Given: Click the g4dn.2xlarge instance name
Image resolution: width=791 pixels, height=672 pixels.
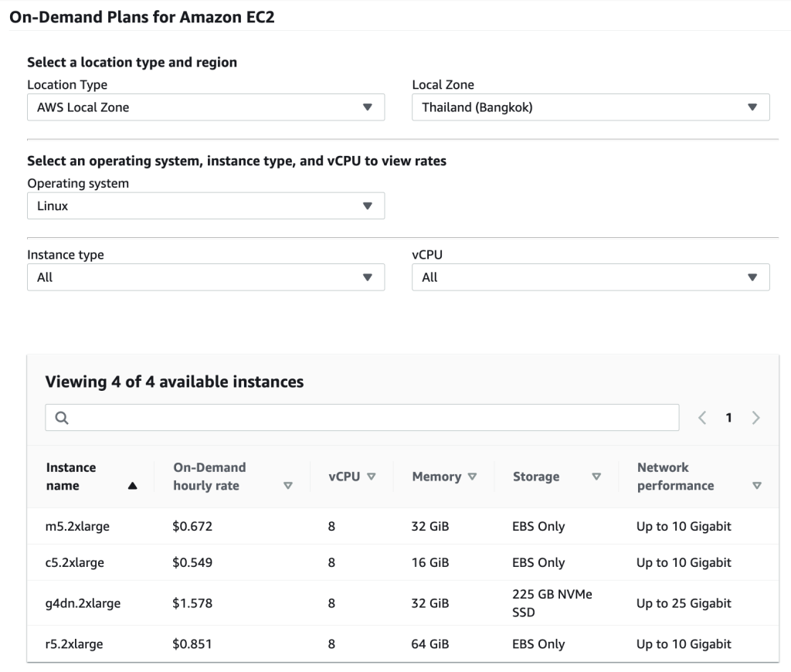Looking at the screenshot, I should pyautogui.click(x=83, y=603).
